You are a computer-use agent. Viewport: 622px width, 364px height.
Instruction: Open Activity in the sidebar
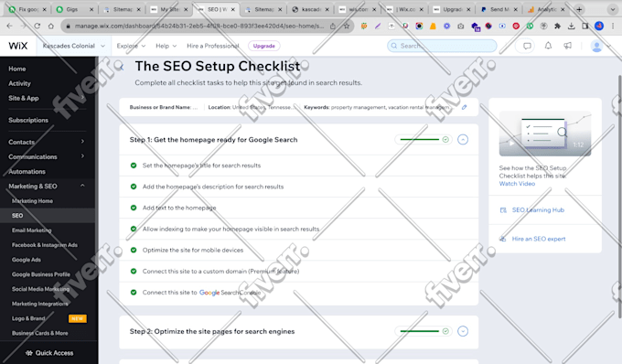coord(19,83)
